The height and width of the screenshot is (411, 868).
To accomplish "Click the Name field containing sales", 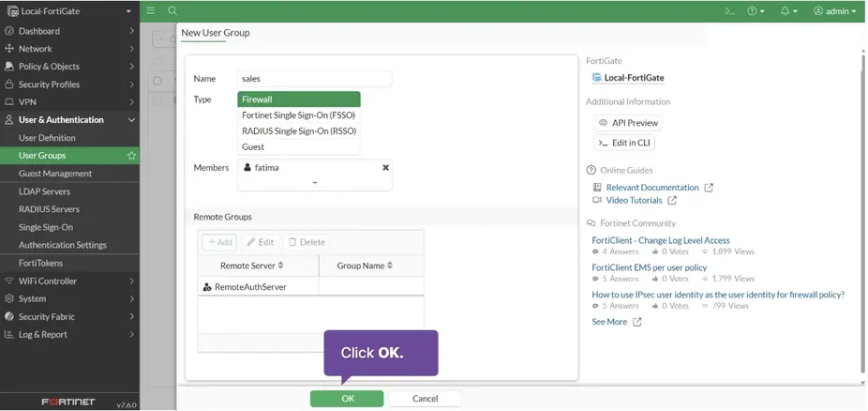I will pyautogui.click(x=314, y=79).
